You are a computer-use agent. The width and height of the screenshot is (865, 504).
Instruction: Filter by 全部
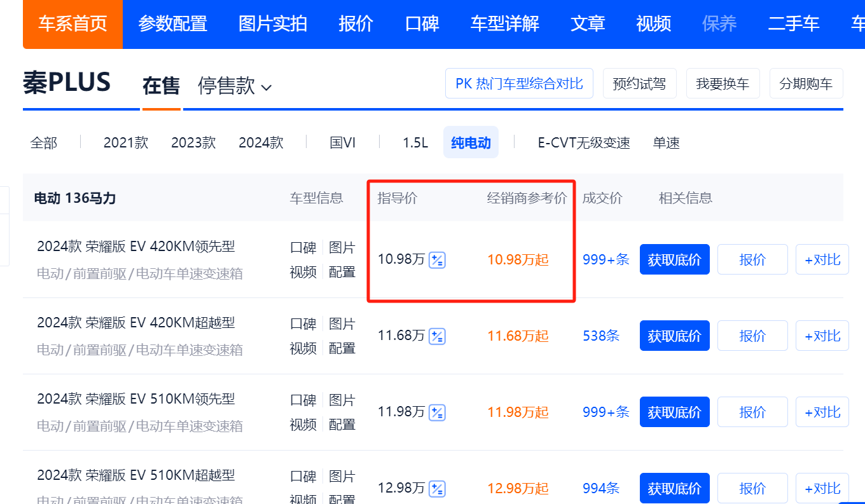44,142
